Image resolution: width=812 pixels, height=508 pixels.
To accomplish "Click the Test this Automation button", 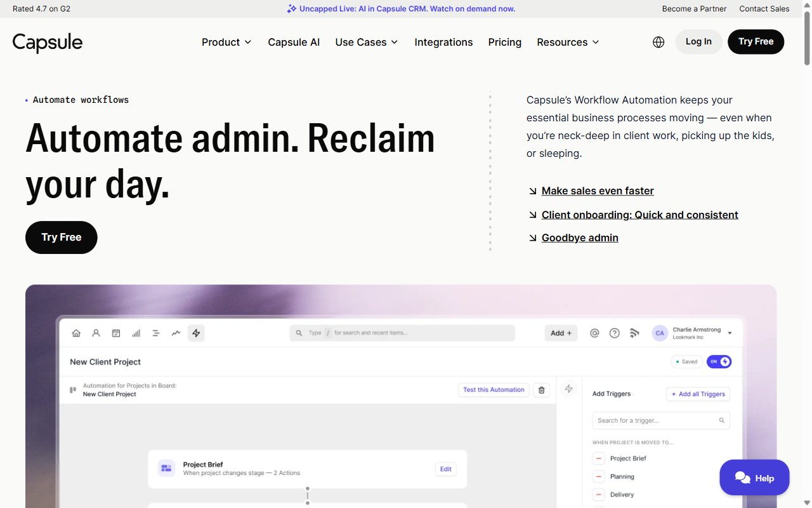I will [494, 390].
